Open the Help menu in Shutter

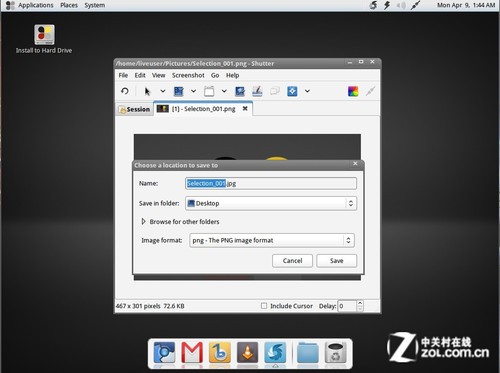[x=232, y=75]
